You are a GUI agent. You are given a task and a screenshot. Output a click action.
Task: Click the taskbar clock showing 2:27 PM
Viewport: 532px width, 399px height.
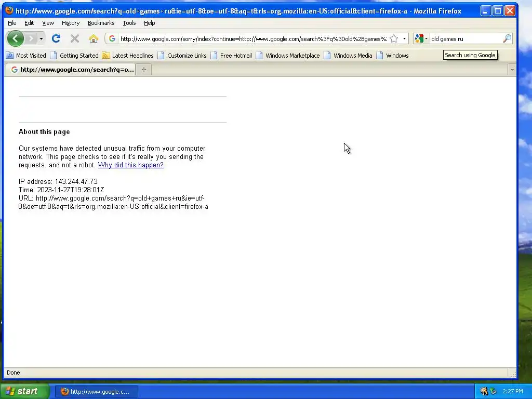(x=513, y=392)
